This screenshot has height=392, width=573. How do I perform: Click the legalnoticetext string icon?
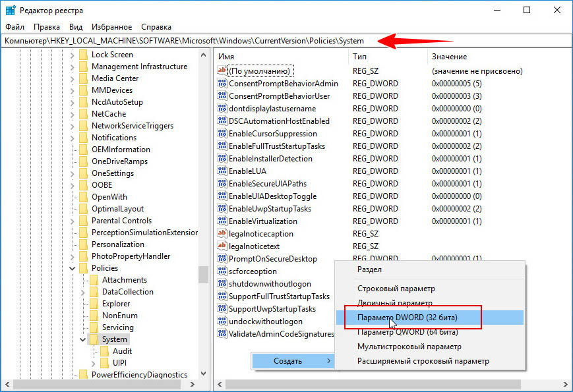pyautogui.click(x=222, y=246)
